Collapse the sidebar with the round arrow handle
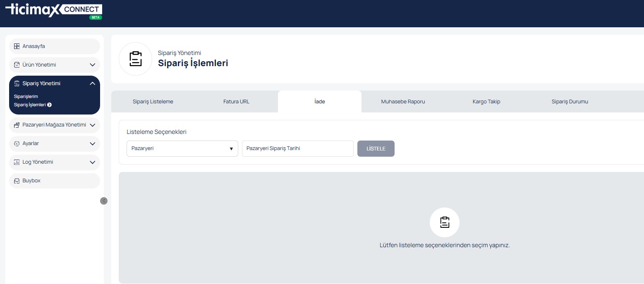The height and width of the screenshot is (284, 644). [x=104, y=200]
